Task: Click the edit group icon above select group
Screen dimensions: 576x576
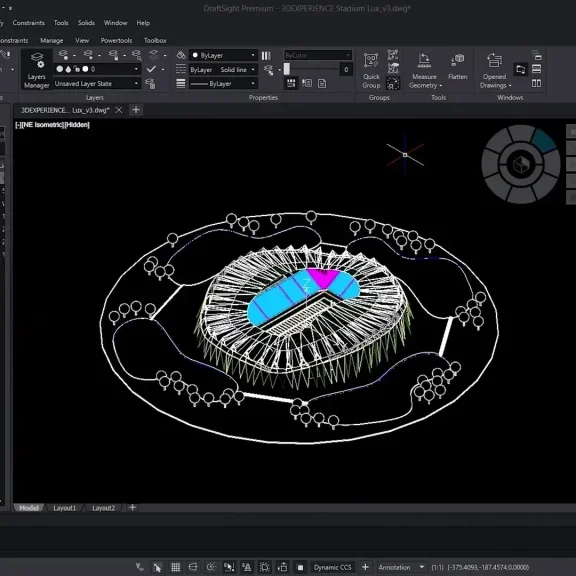Action: coord(393,69)
